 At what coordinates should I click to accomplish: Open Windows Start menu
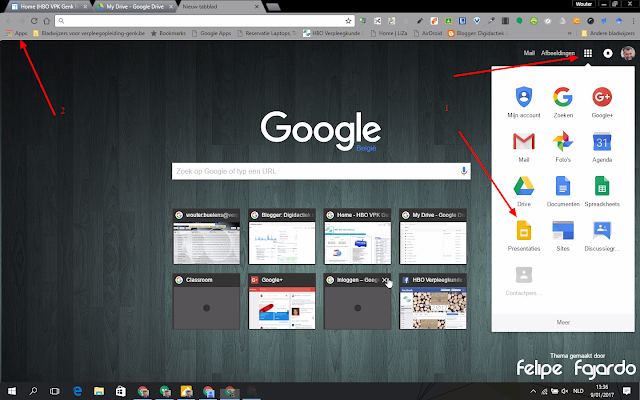point(12,391)
